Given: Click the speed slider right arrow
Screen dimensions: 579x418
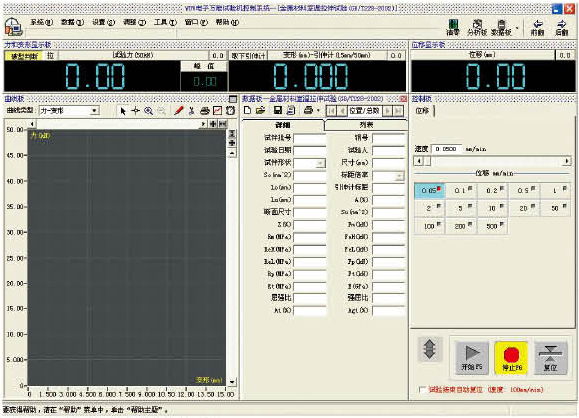Looking at the screenshot, I should point(567,161).
